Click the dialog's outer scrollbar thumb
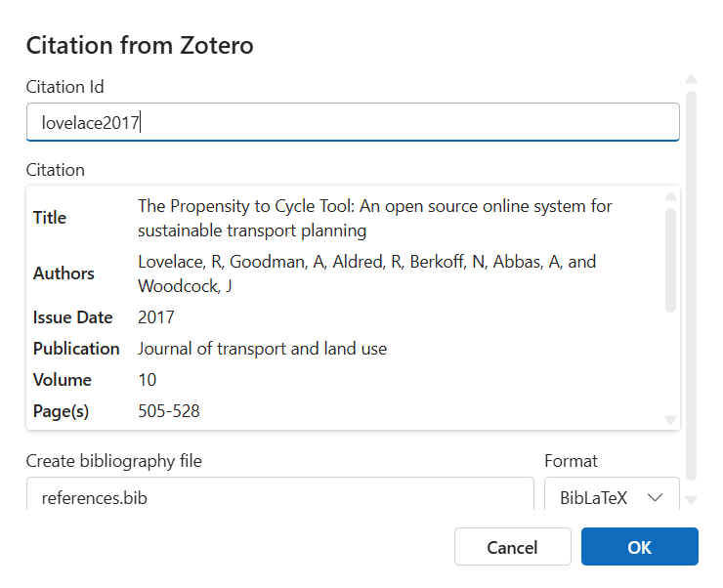The image size is (723, 588). point(691,283)
